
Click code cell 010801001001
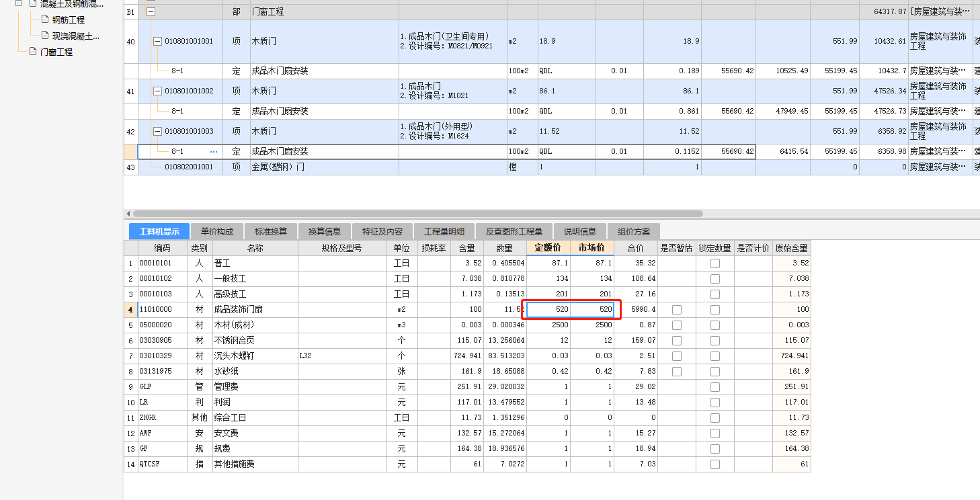[x=189, y=41]
